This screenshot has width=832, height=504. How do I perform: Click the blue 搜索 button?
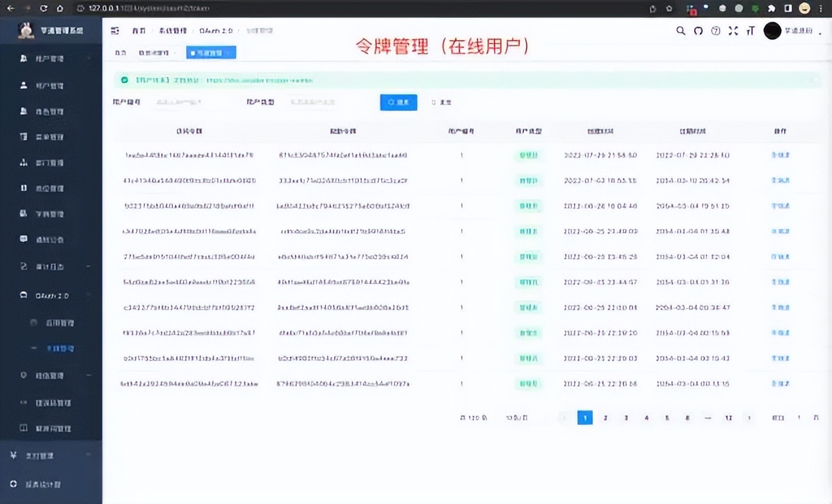(398, 102)
